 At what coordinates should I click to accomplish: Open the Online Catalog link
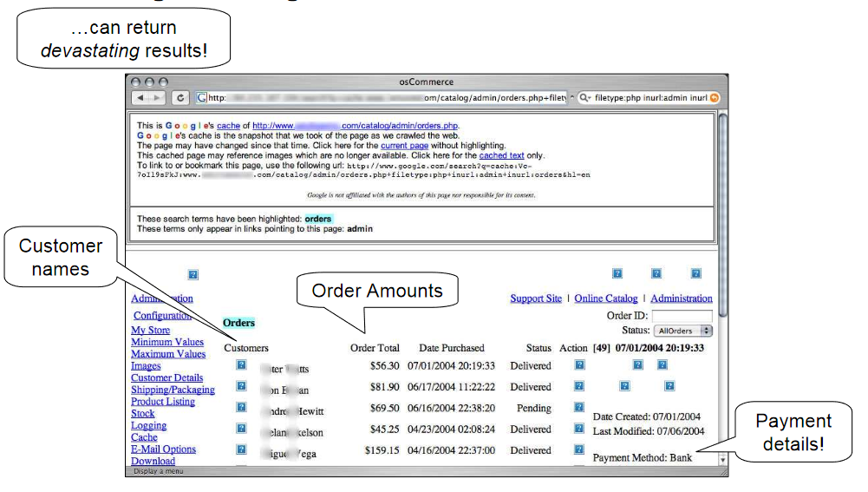(605, 298)
